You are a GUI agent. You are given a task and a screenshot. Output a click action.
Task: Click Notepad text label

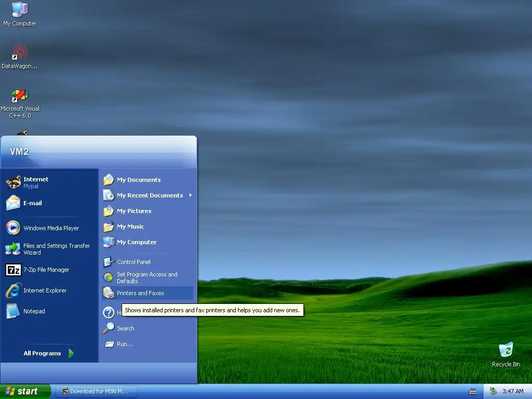34,311
